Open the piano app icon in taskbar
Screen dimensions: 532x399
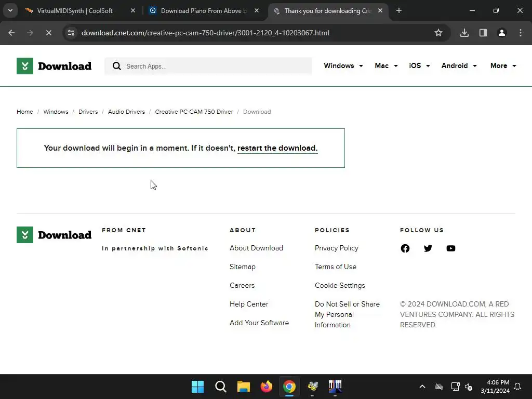pos(335,387)
